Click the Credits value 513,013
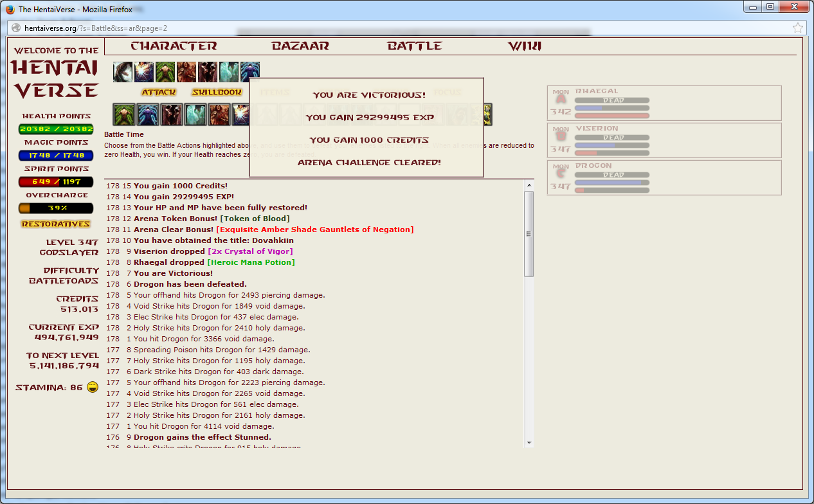 (x=79, y=309)
